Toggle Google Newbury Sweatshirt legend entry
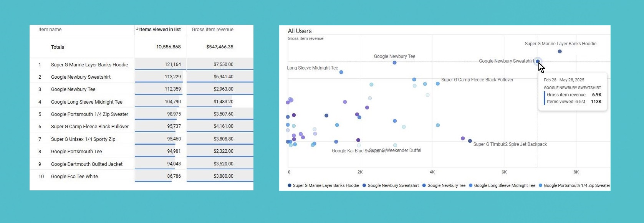 click(x=391, y=185)
